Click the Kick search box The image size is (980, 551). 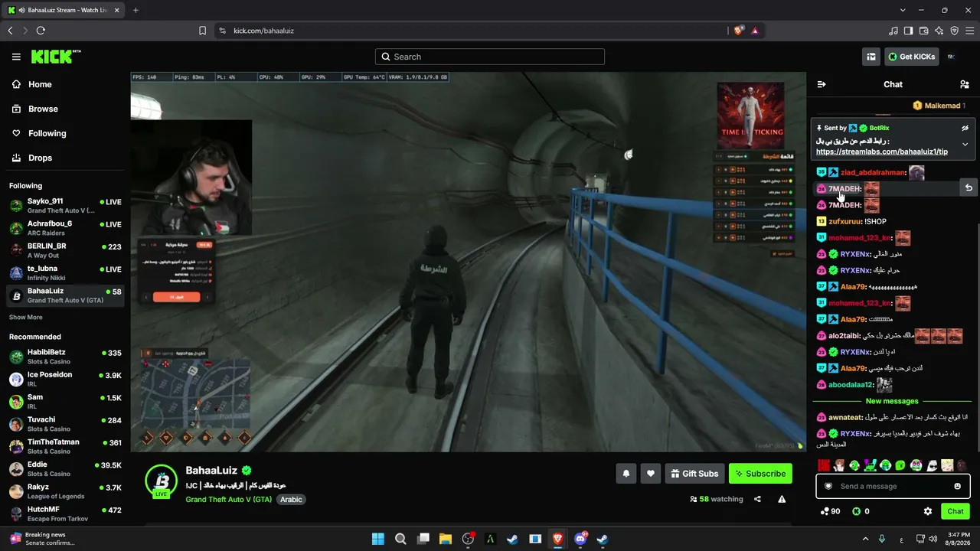(x=490, y=57)
